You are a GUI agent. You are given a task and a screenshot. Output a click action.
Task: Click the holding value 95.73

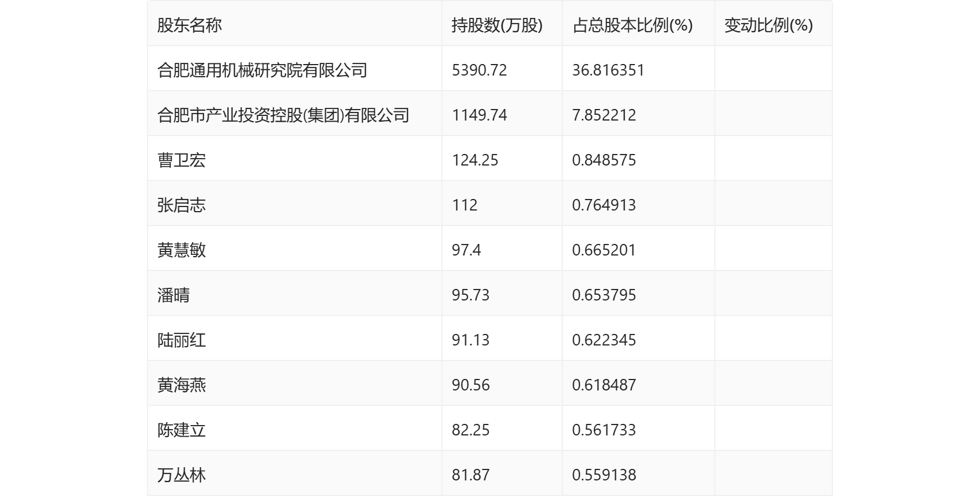470,295
